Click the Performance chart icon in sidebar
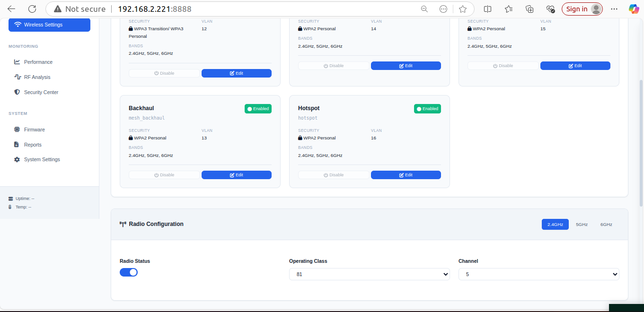644x312 pixels. pos(17,62)
